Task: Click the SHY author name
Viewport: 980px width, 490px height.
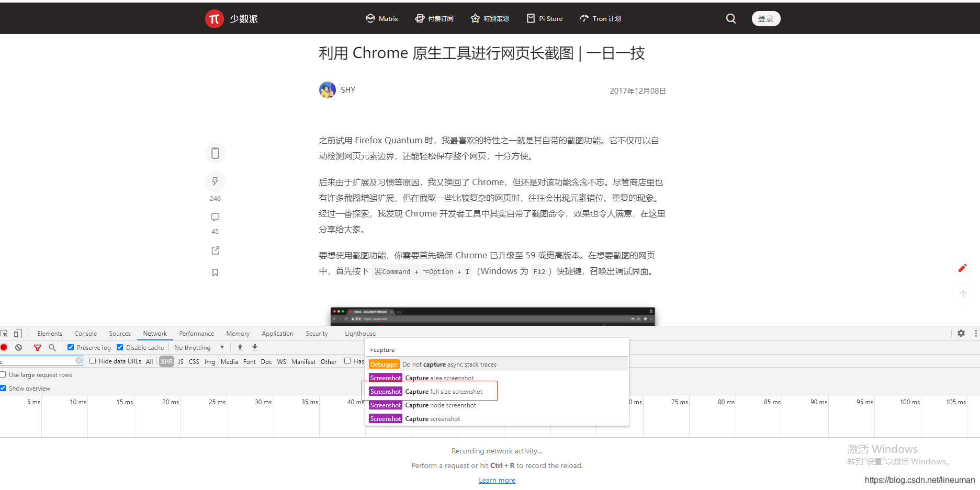Action: [348, 90]
